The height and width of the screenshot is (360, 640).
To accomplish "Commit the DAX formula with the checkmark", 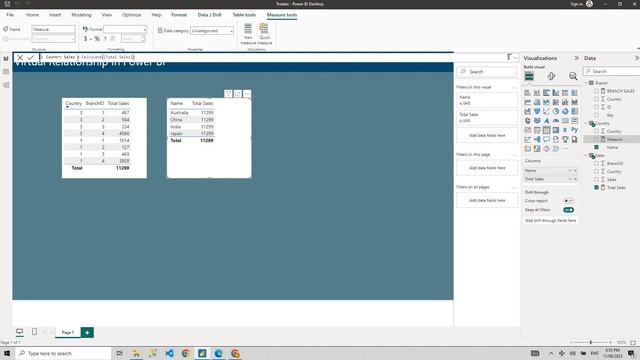I will click(30, 58).
